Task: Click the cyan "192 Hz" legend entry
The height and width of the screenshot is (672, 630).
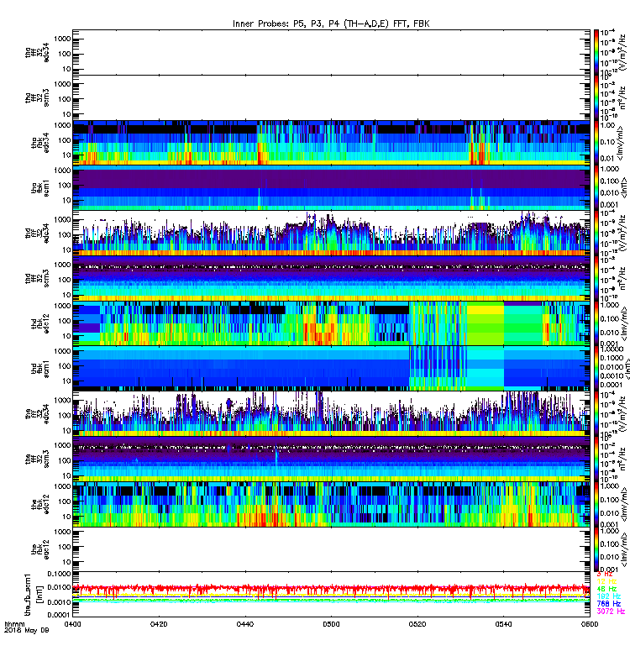Action: tap(608, 596)
